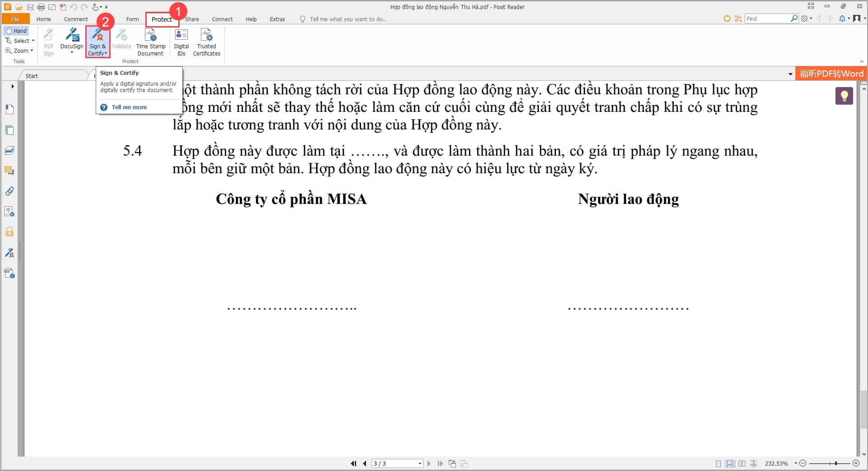The width and height of the screenshot is (868, 471).
Task: Open the Digital IDs manager
Action: tap(181, 42)
